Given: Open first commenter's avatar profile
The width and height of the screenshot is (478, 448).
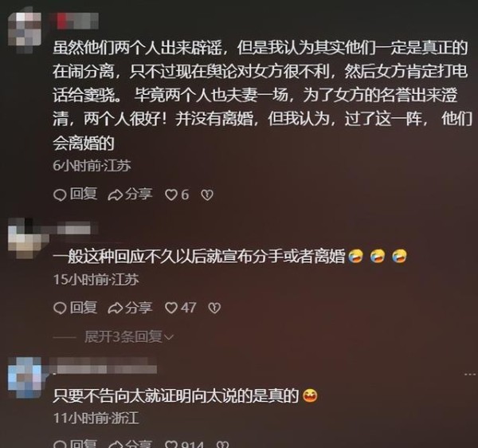Looking at the screenshot, I should (x=25, y=30).
